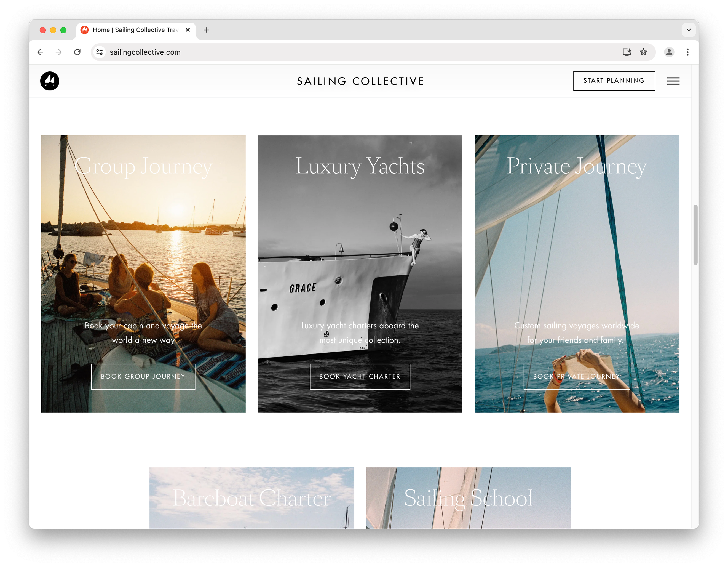Viewport: 728px width, 567px height.
Task: Click the browser back arrow
Action: coord(40,52)
